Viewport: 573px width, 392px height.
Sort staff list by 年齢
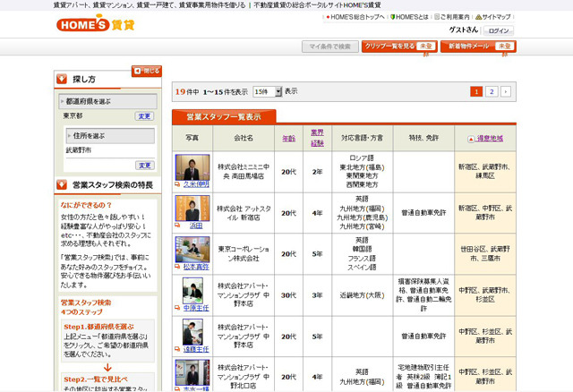coord(288,139)
